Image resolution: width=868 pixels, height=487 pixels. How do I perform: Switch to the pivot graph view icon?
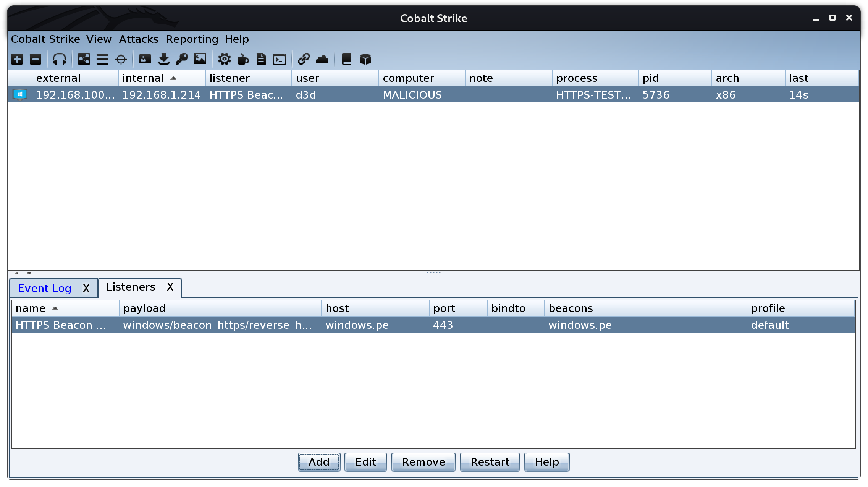click(84, 59)
